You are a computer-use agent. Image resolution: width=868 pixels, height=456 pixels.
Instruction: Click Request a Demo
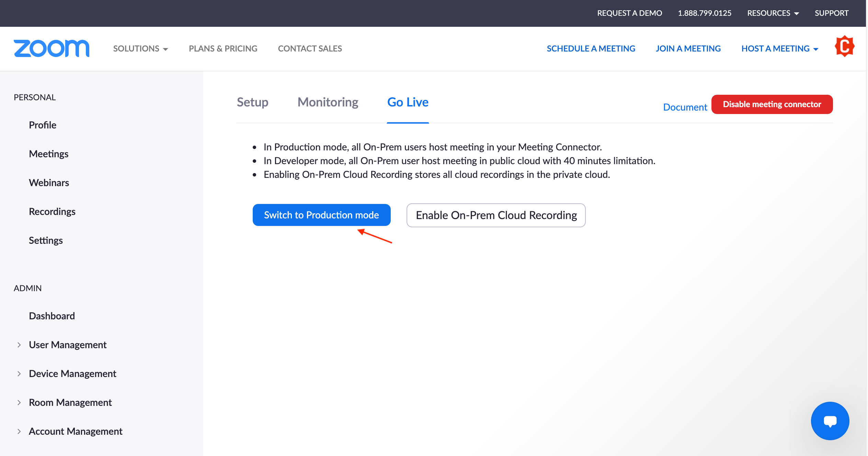click(629, 13)
